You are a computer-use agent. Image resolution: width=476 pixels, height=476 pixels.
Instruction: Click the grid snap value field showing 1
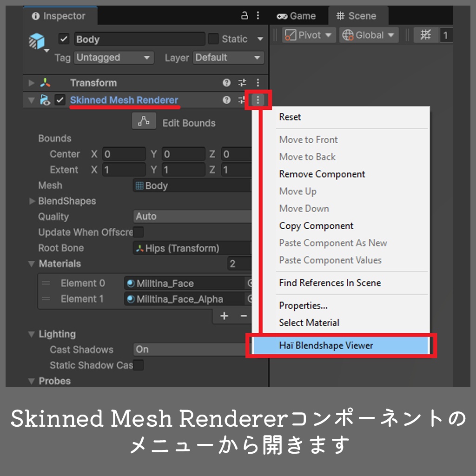click(446, 35)
